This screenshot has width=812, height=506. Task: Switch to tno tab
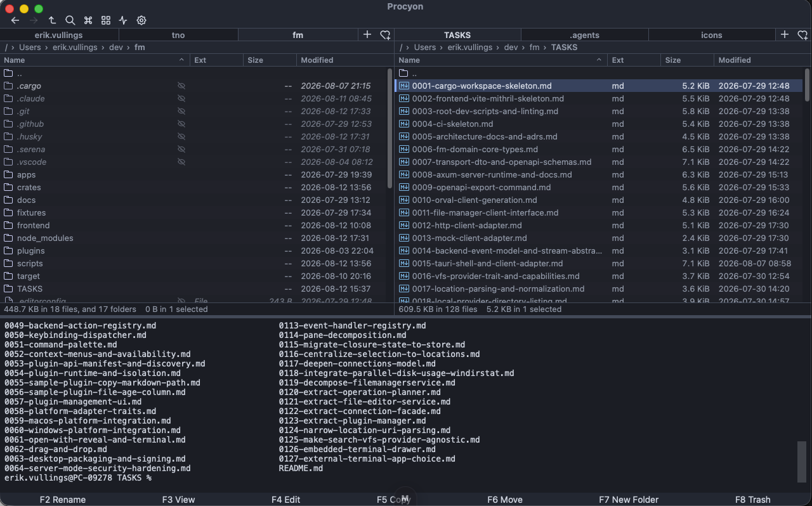point(178,35)
